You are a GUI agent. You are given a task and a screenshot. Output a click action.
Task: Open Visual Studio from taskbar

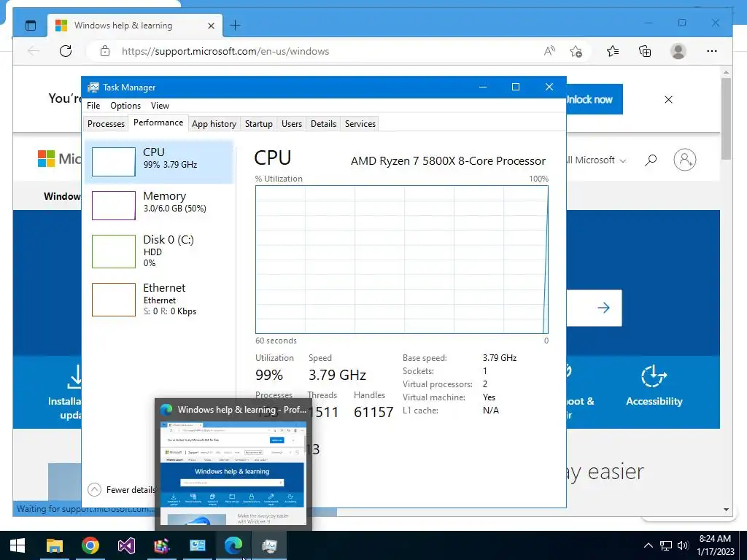click(126, 545)
